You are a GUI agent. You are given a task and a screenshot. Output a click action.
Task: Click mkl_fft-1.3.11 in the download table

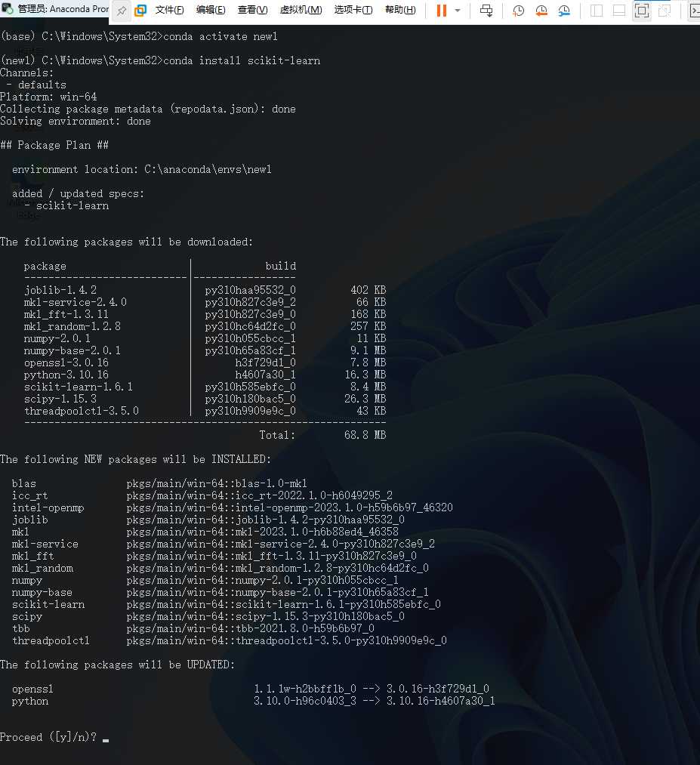tap(66, 314)
